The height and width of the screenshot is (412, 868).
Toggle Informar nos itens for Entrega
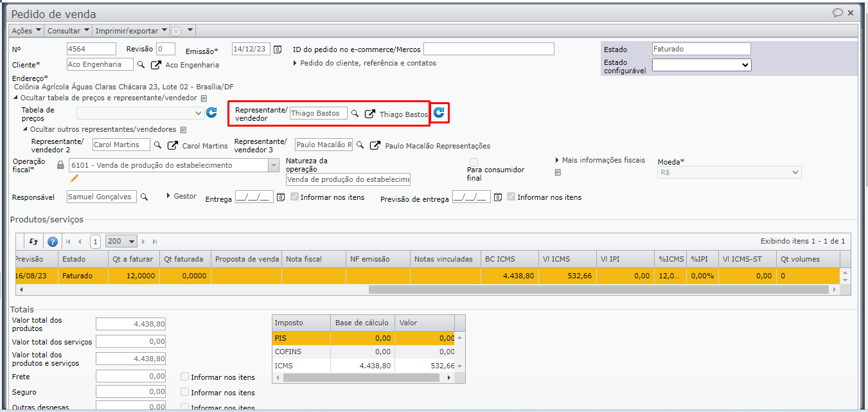(x=295, y=197)
